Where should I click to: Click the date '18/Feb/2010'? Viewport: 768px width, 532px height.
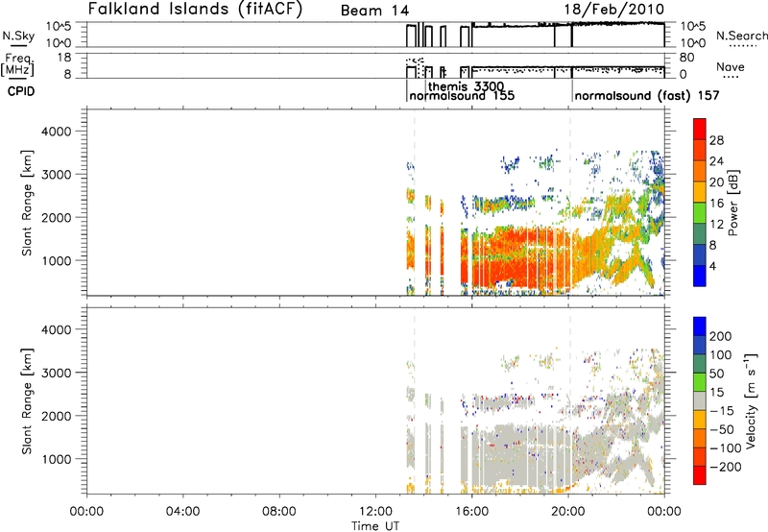click(x=613, y=10)
